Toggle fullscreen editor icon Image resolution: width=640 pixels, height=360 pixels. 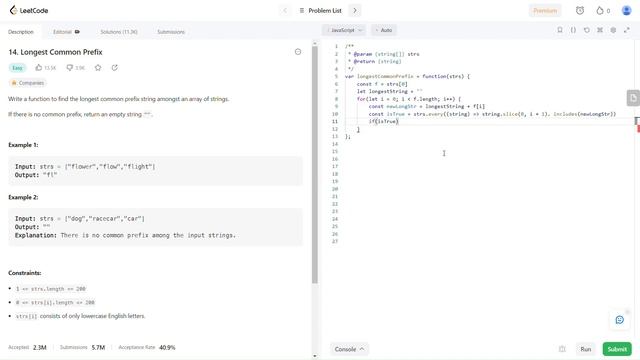[x=627, y=30]
